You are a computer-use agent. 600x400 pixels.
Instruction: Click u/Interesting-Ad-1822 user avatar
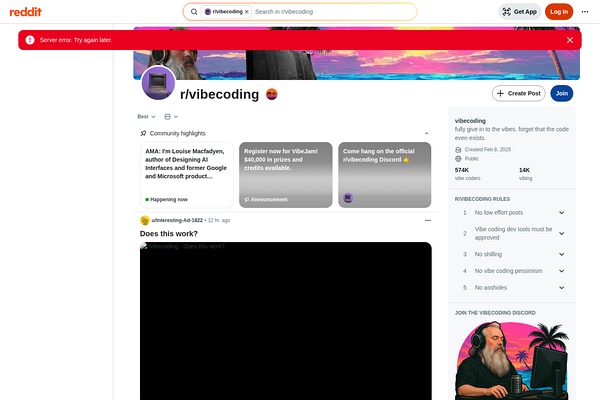pos(145,220)
